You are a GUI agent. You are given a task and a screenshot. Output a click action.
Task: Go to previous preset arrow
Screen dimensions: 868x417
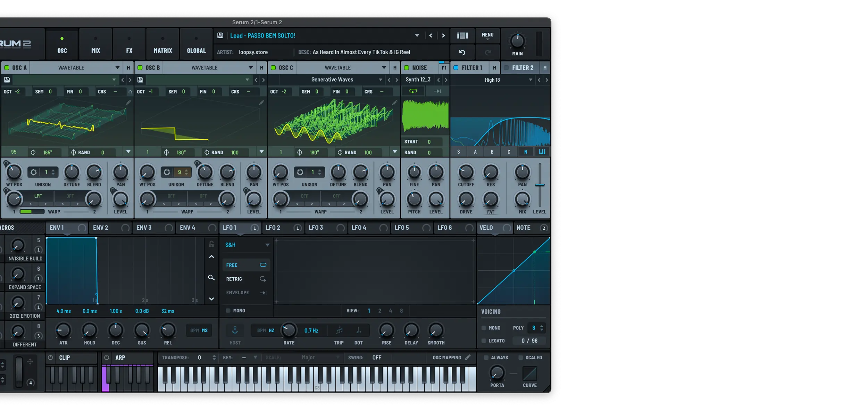pos(431,35)
